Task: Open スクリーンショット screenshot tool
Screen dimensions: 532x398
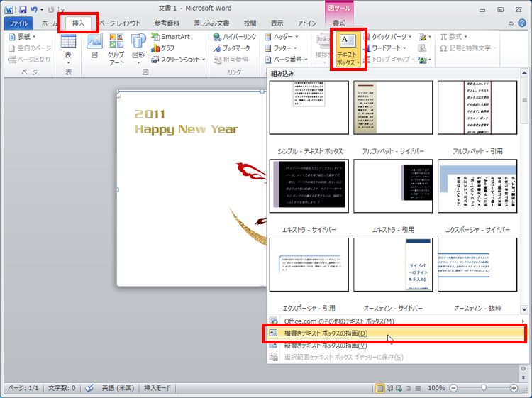Action: [x=178, y=60]
